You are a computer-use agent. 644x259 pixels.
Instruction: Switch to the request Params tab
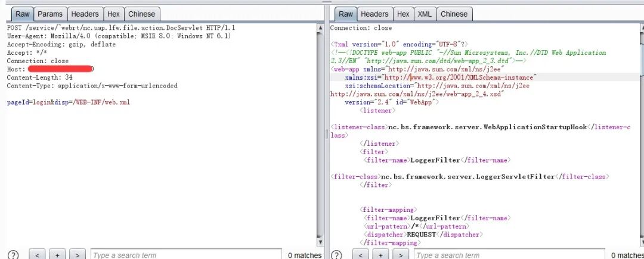[50, 14]
